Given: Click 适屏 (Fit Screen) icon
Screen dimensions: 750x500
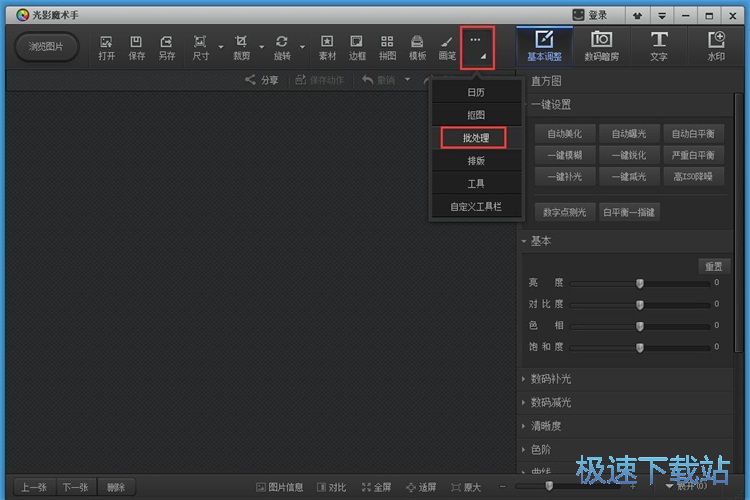Looking at the screenshot, I should [411, 488].
